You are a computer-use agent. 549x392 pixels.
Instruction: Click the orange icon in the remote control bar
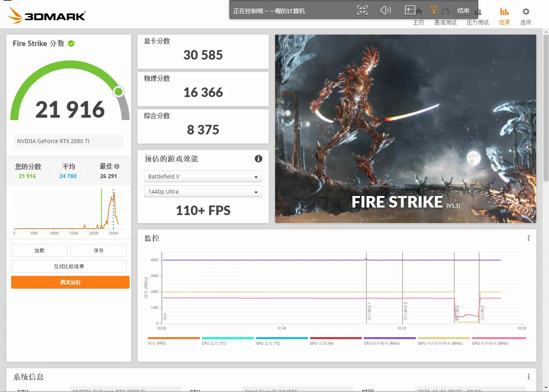point(434,10)
